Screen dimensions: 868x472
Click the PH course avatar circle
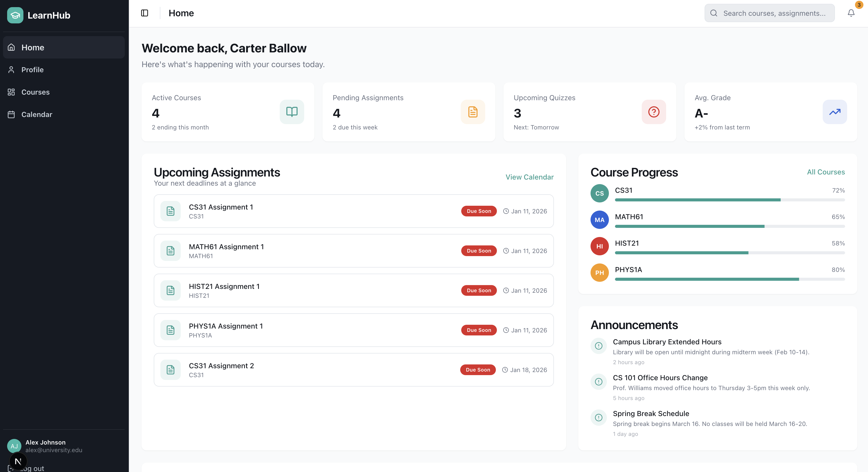[599, 273]
